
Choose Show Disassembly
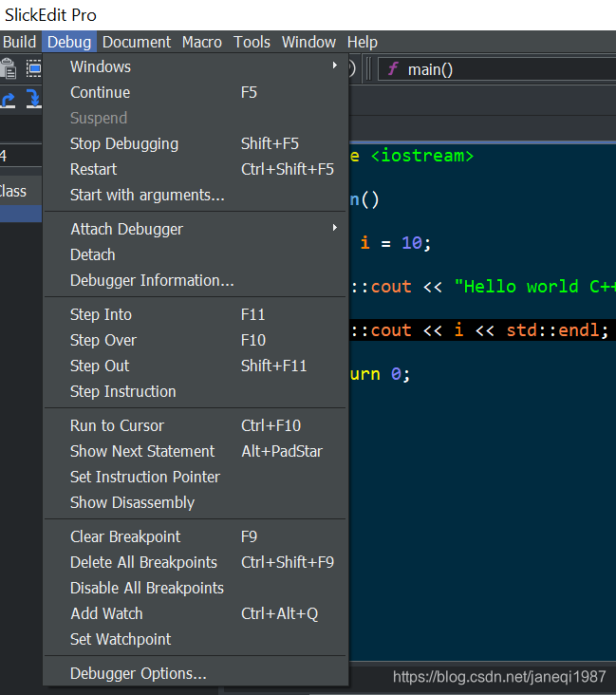[195, 503]
